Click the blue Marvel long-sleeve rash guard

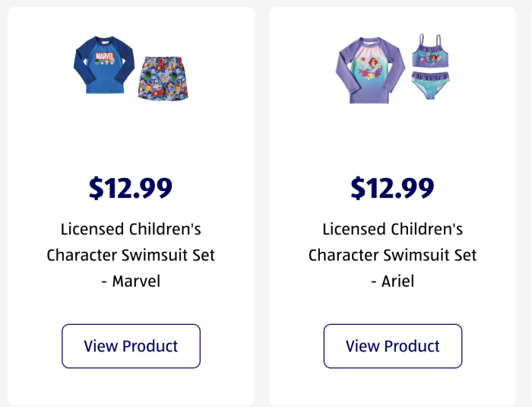point(104,65)
